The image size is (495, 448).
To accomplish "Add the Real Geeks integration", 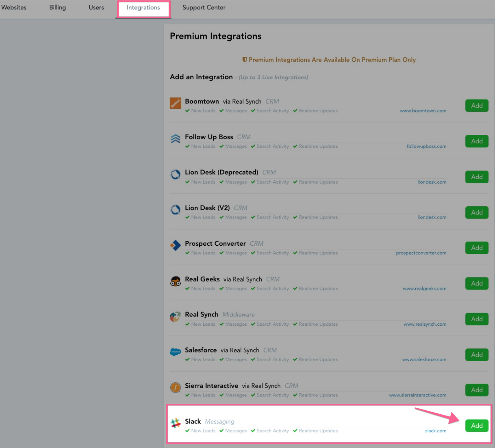I will coord(477,284).
